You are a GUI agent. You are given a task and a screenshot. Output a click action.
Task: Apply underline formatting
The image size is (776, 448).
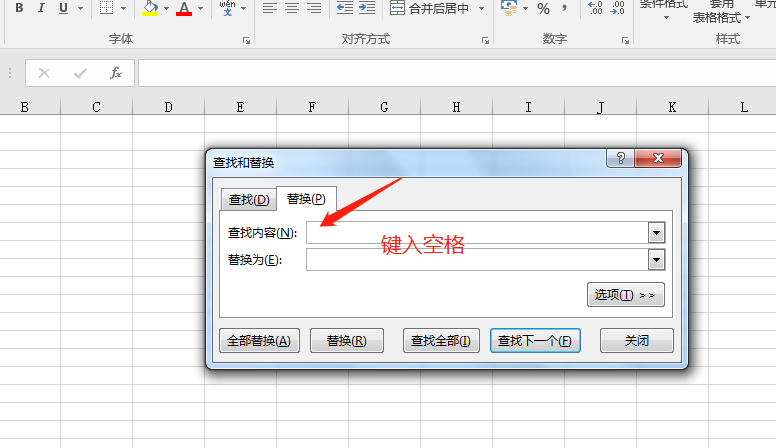[63, 8]
